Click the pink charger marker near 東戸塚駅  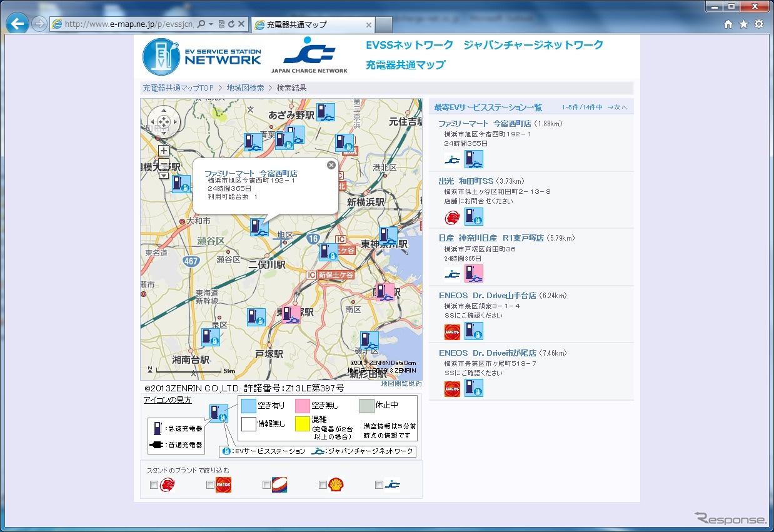coord(291,314)
